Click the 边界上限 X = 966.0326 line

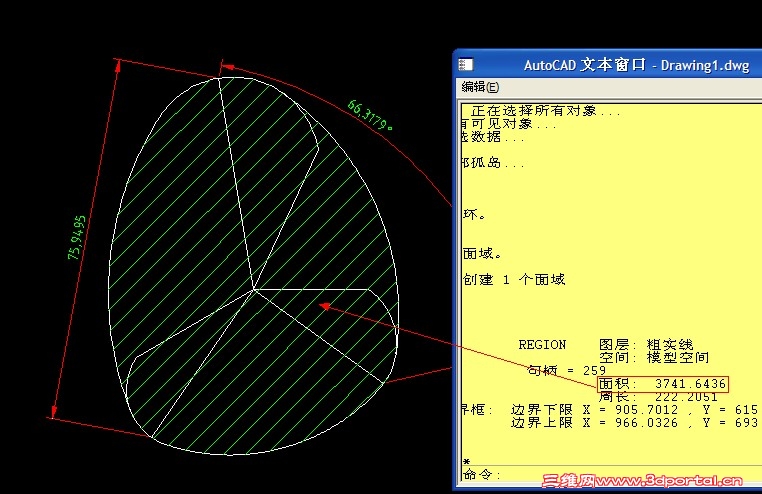[x=634, y=423]
